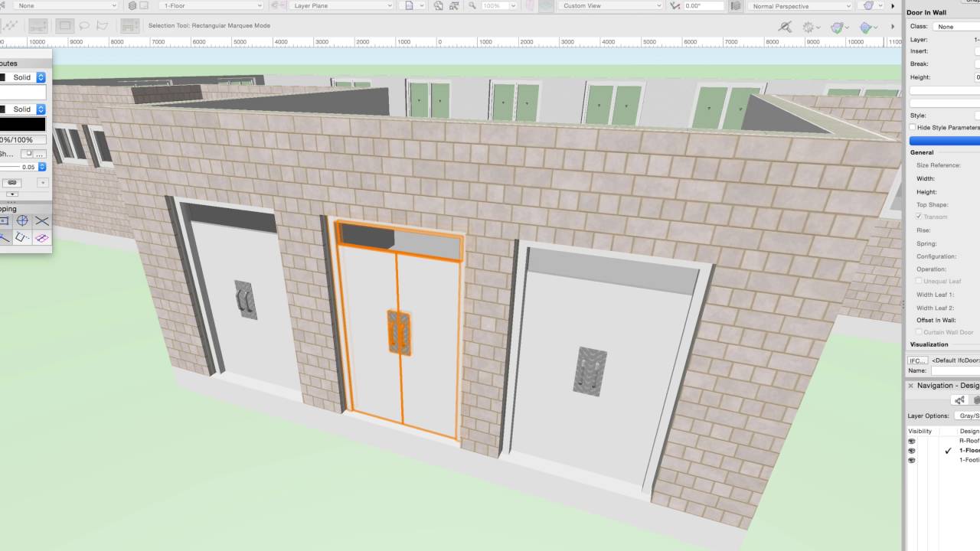Click the Layers stack icon beside 1-Floor

(132, 5)
